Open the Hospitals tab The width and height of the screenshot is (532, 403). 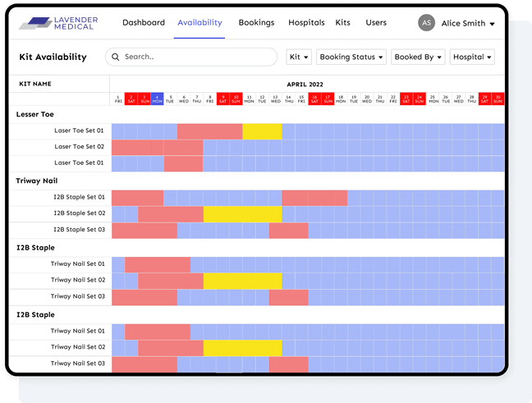coord(307,23)
